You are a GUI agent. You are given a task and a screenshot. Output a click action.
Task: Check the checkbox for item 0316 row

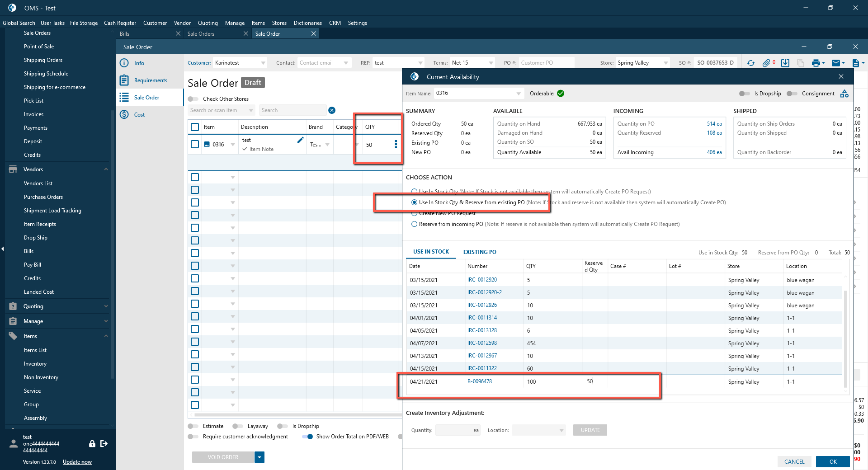[195, 144]
